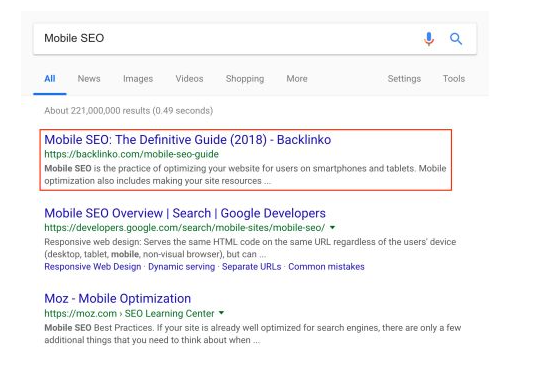Viewport: 543px width, 380px height.
Task: Open the Moz - Mobile Optimization result
Action: click(118, 299)
